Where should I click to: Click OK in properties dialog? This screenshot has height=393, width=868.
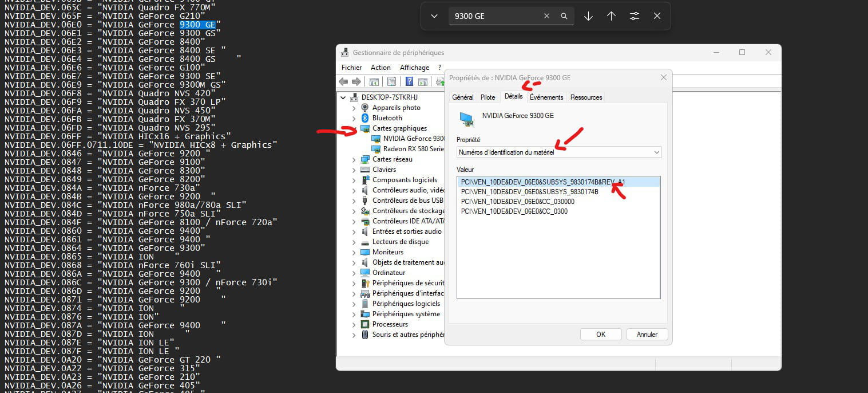(601, 335)
